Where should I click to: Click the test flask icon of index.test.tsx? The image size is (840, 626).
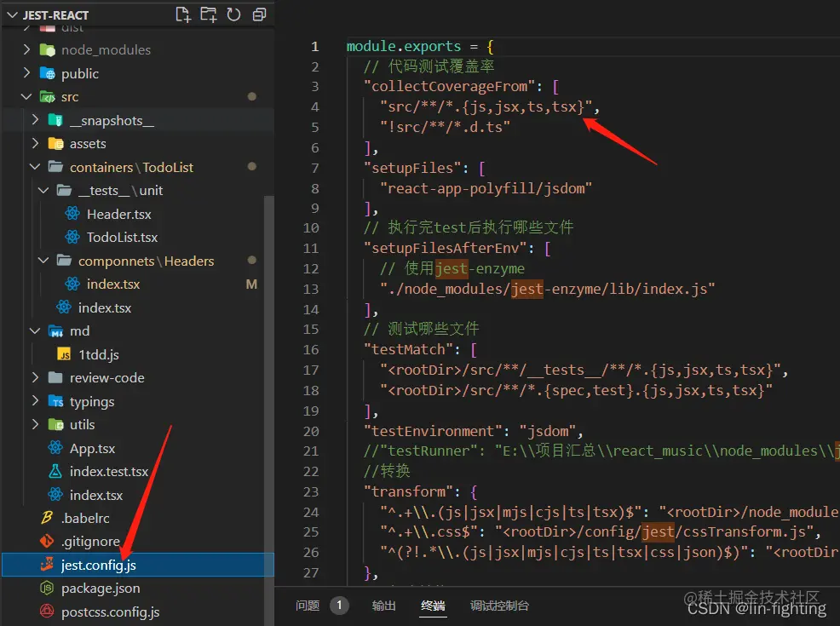pos(55,471)
